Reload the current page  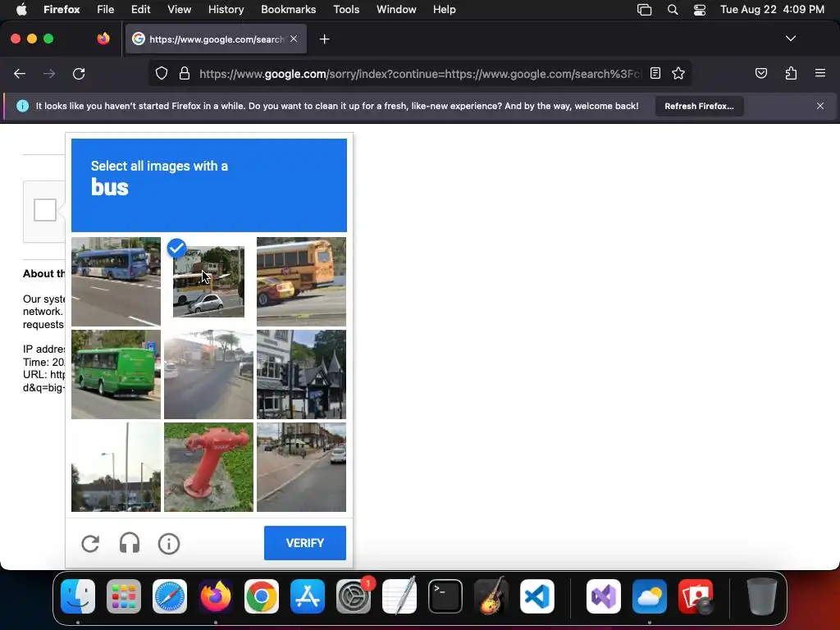pyautogui.click(x=79, y=73)
